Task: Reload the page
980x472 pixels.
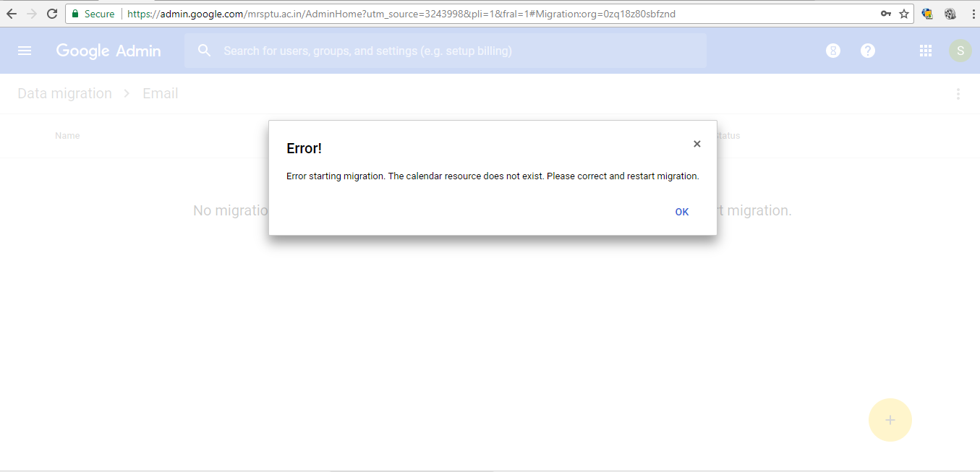Action: point(51,14)
